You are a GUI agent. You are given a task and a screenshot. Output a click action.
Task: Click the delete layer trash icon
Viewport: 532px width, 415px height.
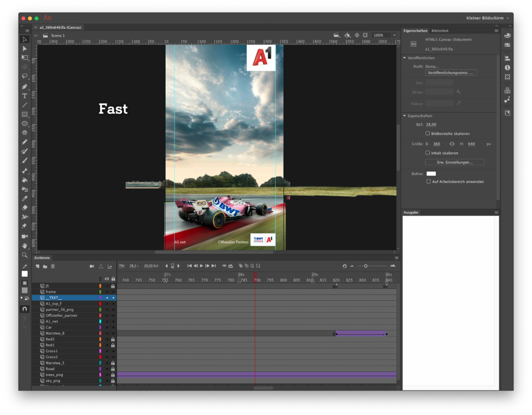coord(53,266)
